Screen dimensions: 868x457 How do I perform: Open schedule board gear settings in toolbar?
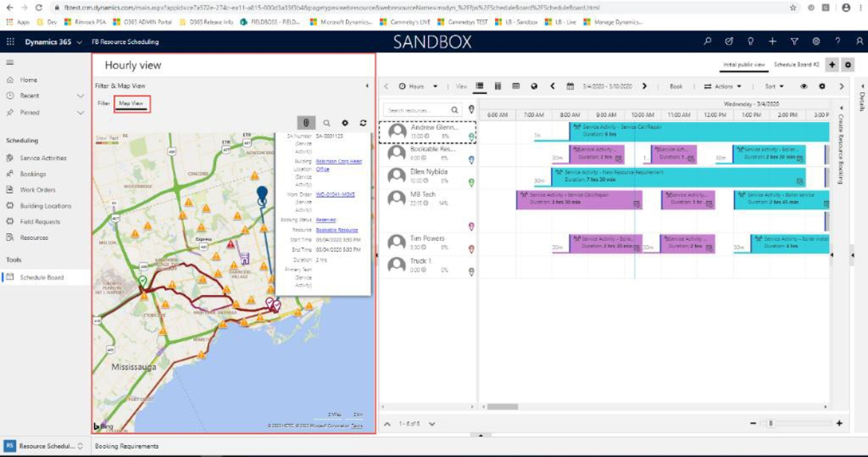[822, 86]
